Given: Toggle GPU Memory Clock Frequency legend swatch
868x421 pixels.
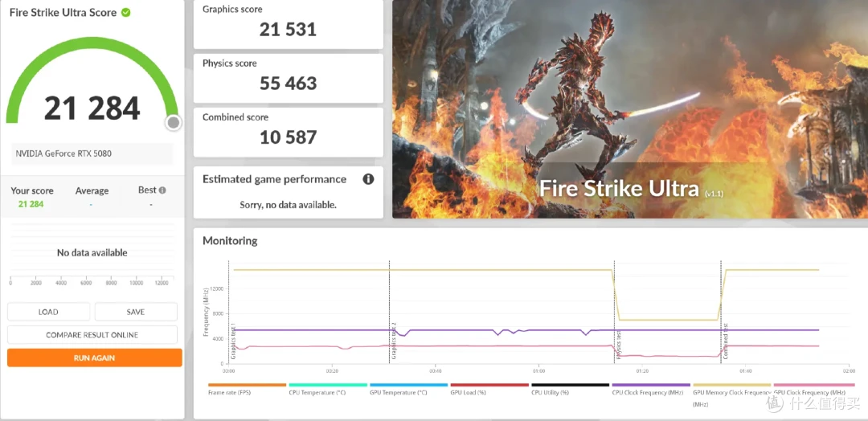Looking at the screenshot, I should (732, 385).
